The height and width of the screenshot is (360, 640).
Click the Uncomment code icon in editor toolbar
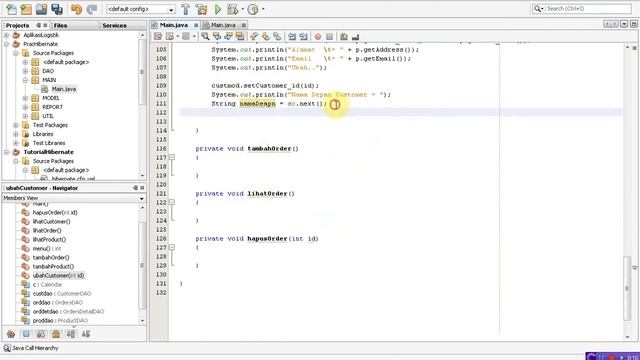coord(356,37)
